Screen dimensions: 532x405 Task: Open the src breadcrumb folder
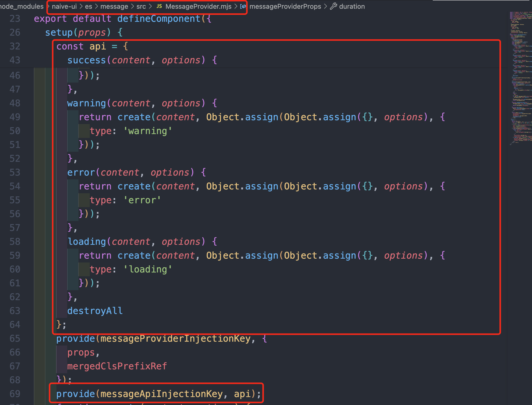[141, 6]
